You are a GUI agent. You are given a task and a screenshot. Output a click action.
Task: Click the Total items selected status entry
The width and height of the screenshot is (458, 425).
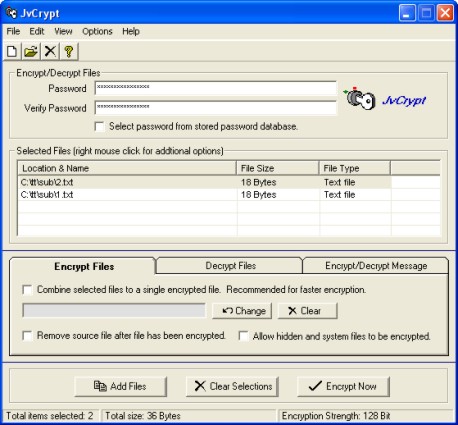[x=50, y=416]
